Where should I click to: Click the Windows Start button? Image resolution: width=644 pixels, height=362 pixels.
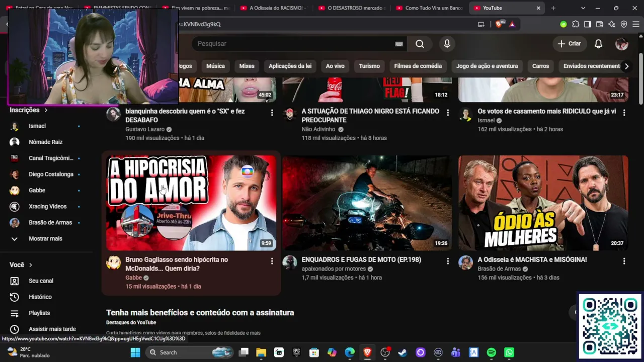[x=135, y=352]
